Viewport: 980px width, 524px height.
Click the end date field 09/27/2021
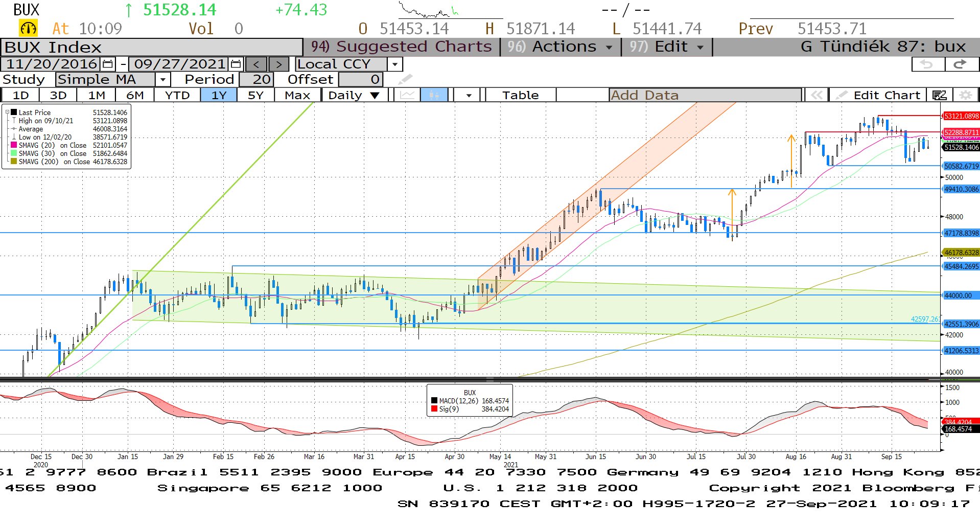(x=179, y=64)
